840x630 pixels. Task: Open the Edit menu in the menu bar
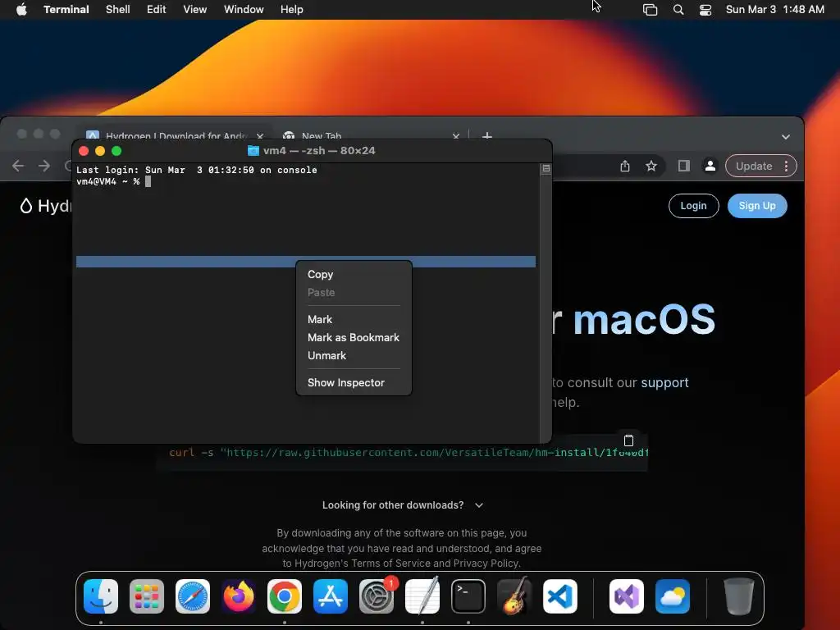pos(157,9)
